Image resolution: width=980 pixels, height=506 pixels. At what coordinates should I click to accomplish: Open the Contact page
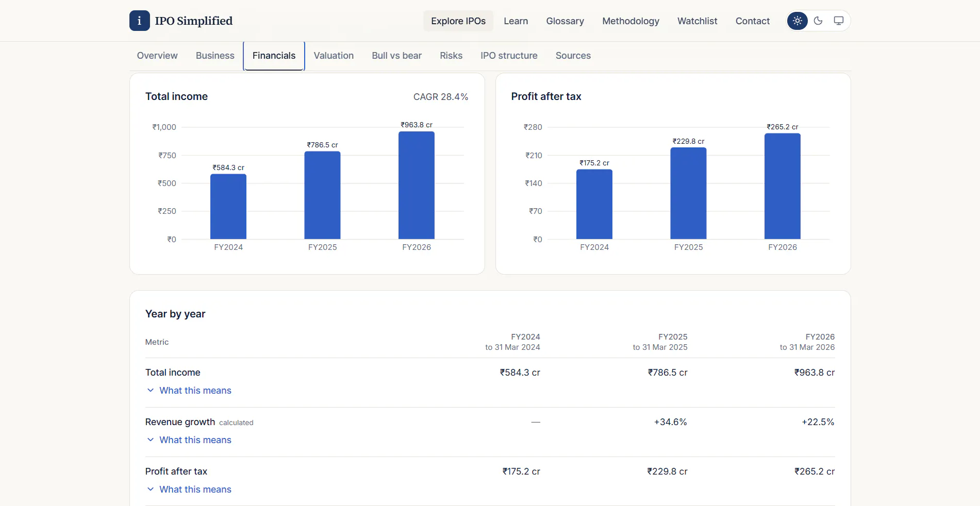pos(752,21)
